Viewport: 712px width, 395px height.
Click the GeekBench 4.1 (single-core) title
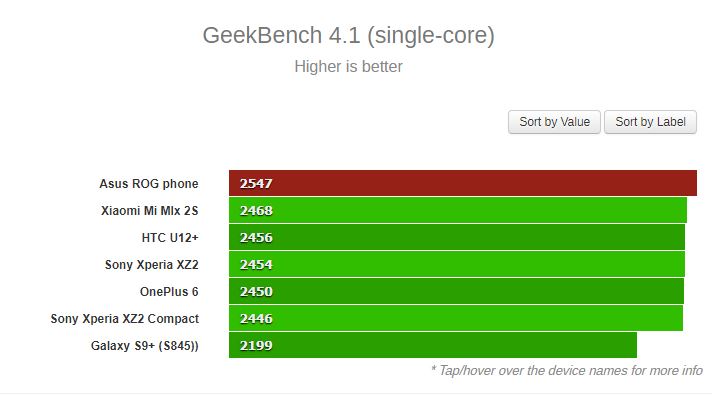tap(348, 35)
